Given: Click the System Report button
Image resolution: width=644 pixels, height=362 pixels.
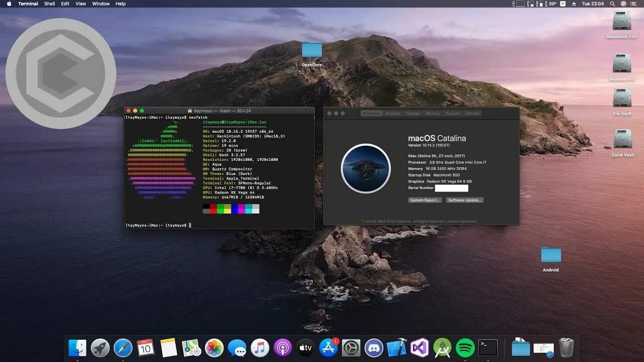Looking at the screenshot, I should pyautogui.click(x=425, y=200).
